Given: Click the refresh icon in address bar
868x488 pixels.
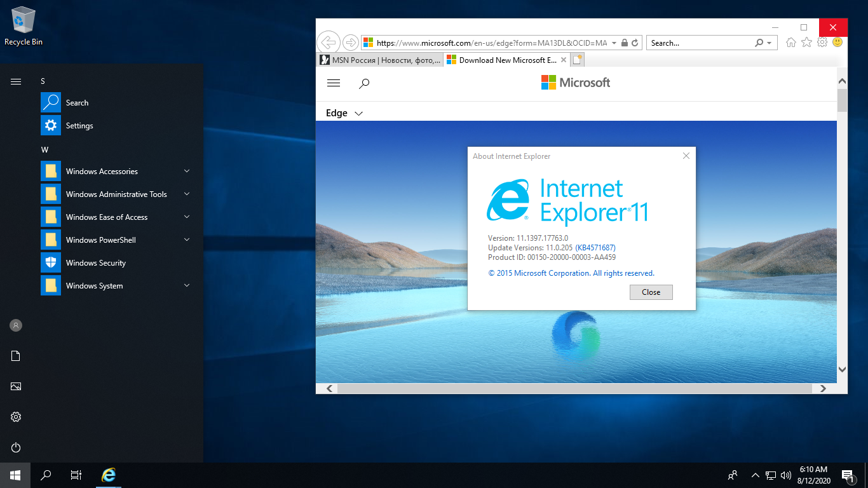Looking at the screenshot, I should tap(635, 43).
